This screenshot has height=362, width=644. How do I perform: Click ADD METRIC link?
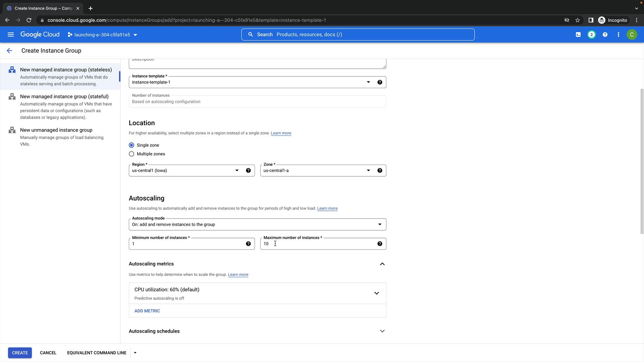coord(147,311)
